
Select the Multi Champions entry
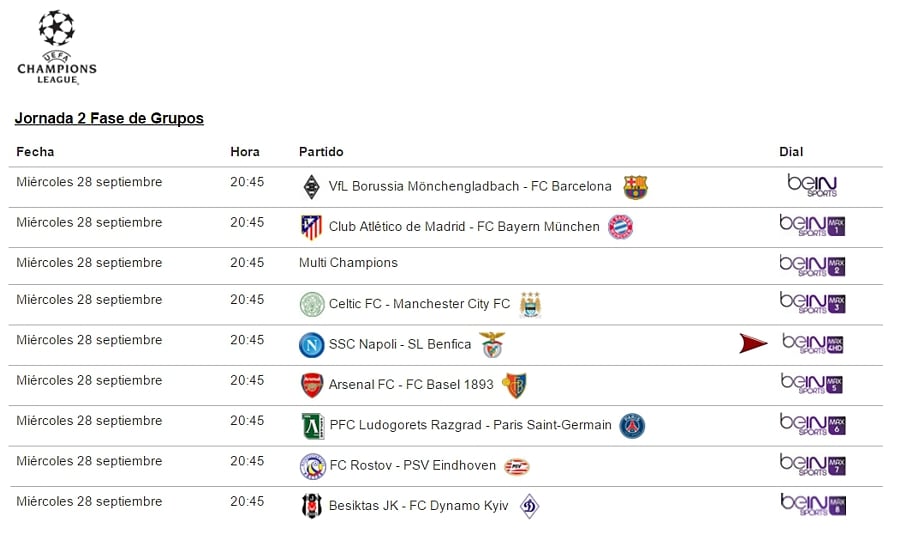[x=348, y=263]
